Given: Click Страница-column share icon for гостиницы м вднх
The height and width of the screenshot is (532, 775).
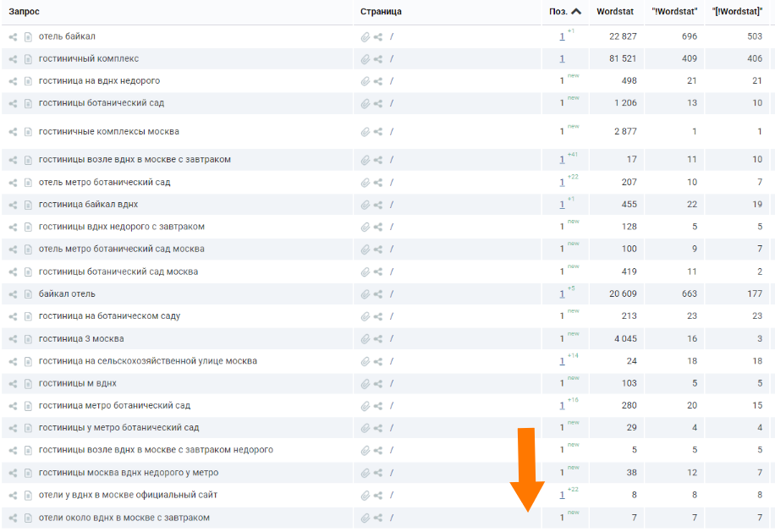Looking at the screenshot, I should [378, 383].
